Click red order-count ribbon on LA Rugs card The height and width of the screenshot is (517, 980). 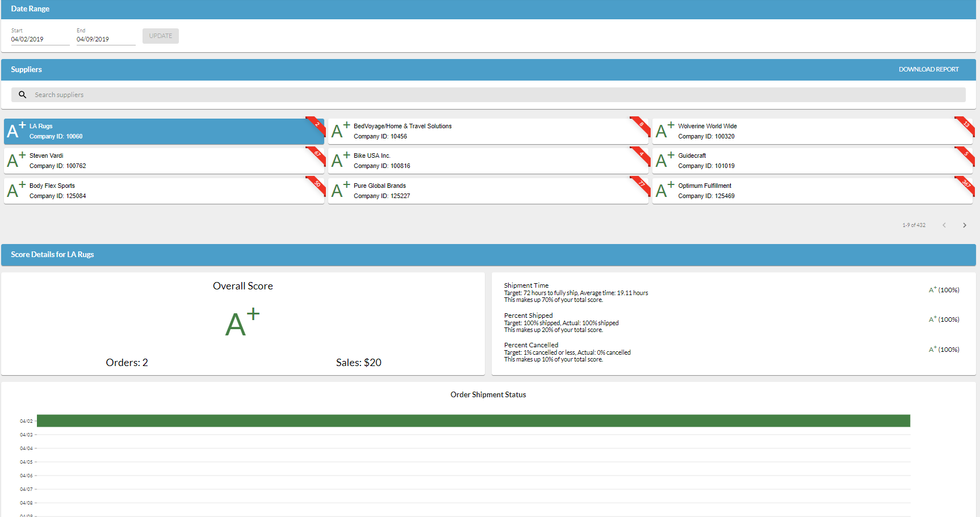tap(317, 125)
